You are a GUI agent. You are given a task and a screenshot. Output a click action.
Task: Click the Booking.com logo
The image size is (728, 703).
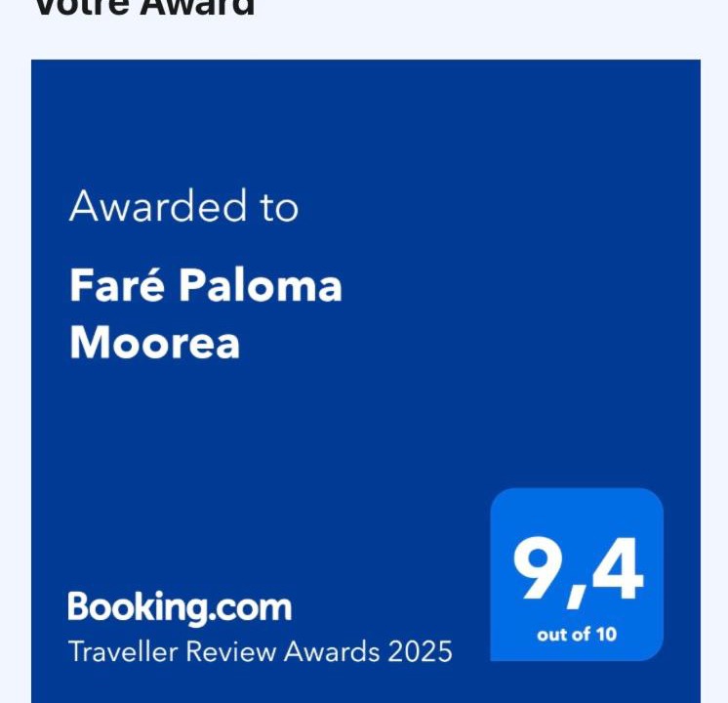point(180,607)
